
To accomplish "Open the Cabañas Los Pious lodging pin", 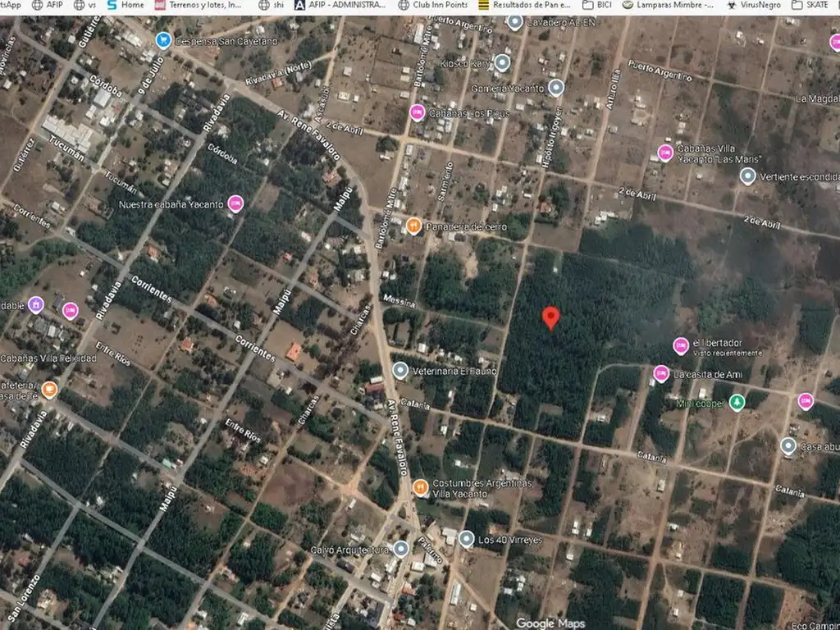I will coord(417,112).
